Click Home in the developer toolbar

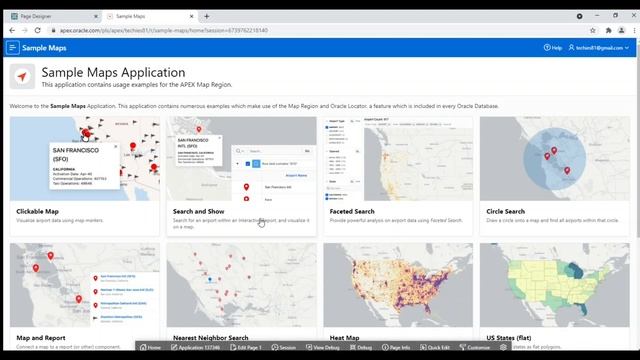click(150, 347)
